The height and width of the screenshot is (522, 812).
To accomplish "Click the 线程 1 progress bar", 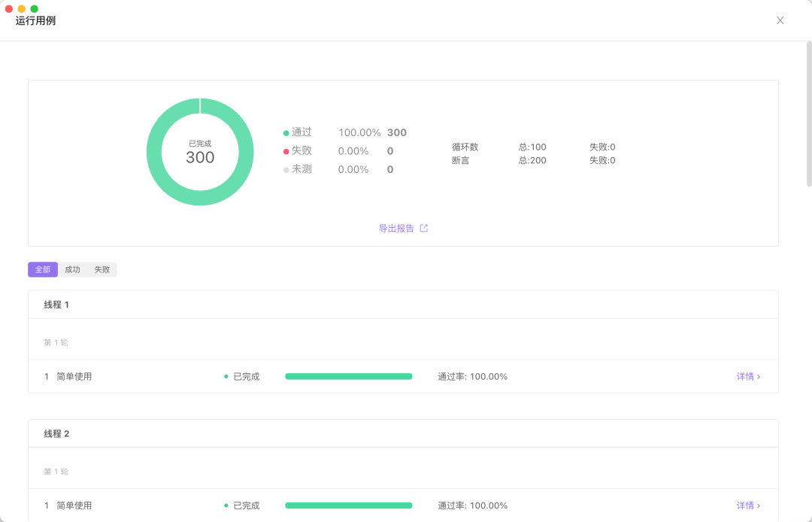I will [x=349, y=377].
